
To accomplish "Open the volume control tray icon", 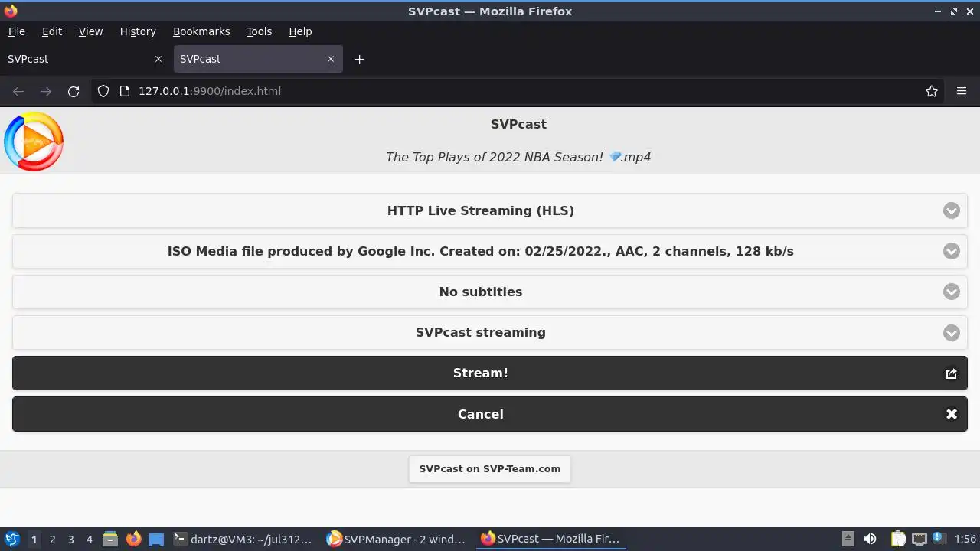I will pyautogui.click(x=870, y=539).
